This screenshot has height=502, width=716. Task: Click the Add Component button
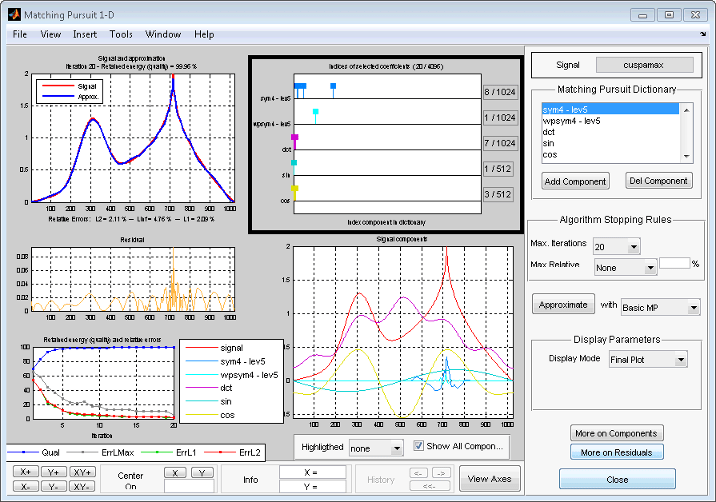(575, 181)
